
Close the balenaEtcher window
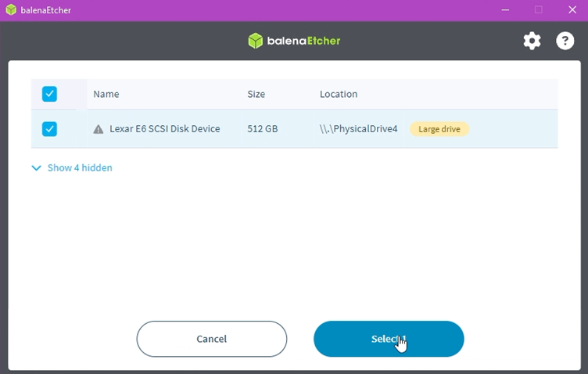click(572, 10)
